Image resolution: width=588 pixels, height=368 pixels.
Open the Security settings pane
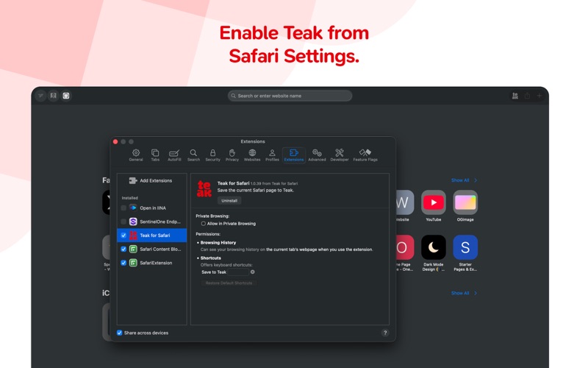tap(212, 155)
